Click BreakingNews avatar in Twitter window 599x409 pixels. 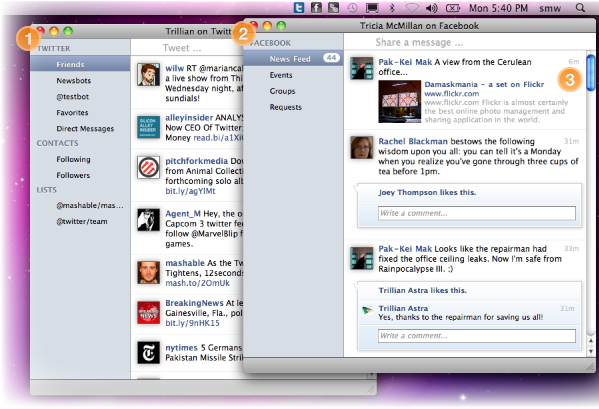coord(148,312)
